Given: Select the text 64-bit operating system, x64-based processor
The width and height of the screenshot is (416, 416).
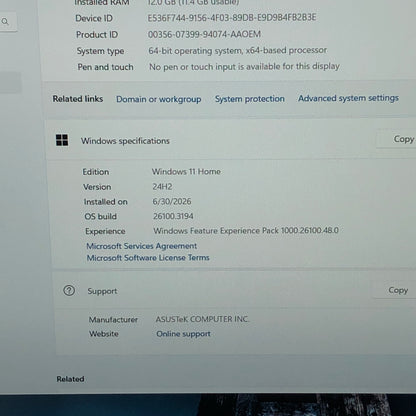Looking at the screenshot, I should pos(238,51).
